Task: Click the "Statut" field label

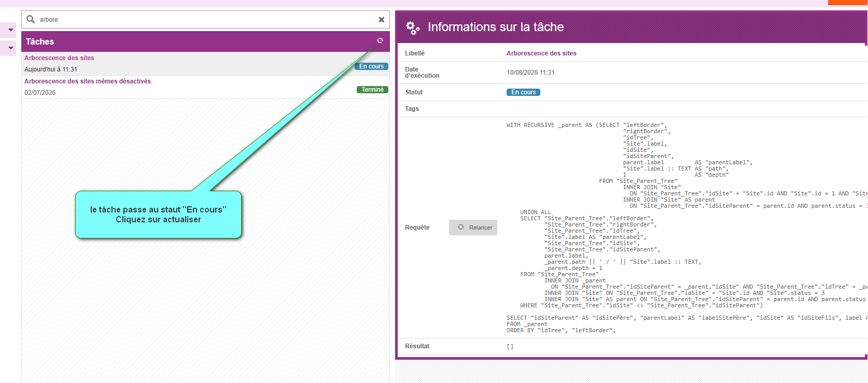Action: tap(414, 92)
